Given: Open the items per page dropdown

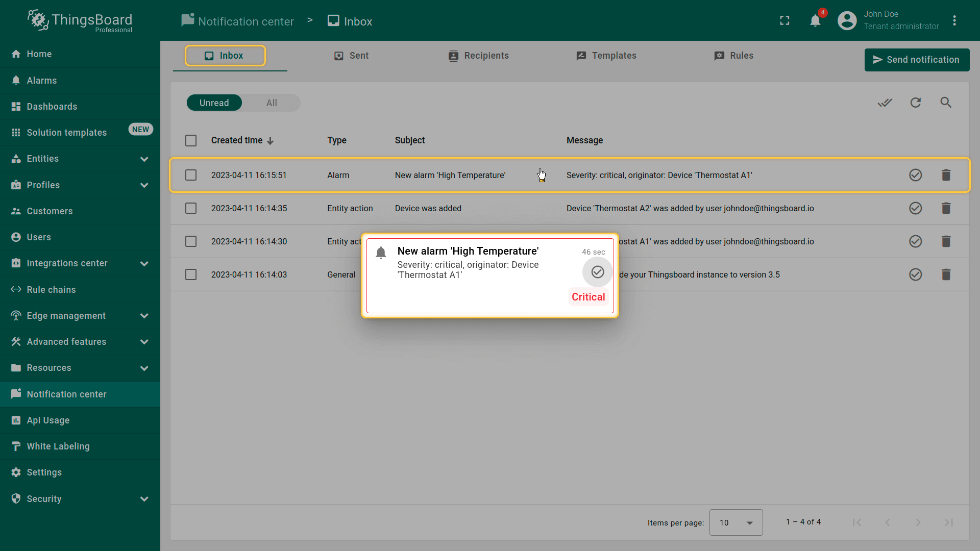Looking at the screenshot, I should (736, 522).
